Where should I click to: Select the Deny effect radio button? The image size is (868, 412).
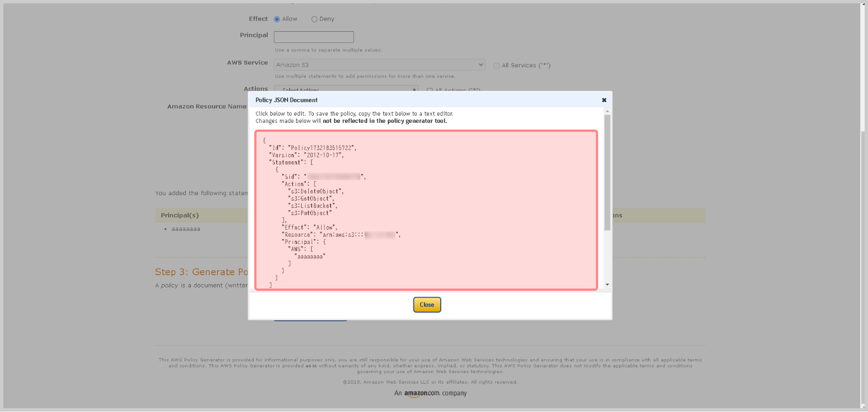click(314, 19)
